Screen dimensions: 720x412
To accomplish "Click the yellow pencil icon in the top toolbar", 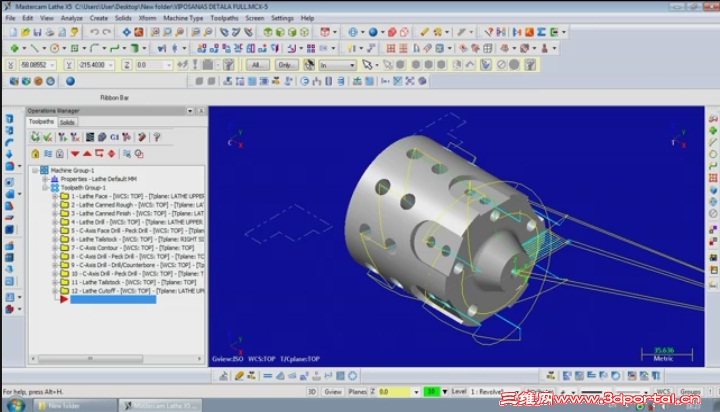I will click(x=424, y=32).
